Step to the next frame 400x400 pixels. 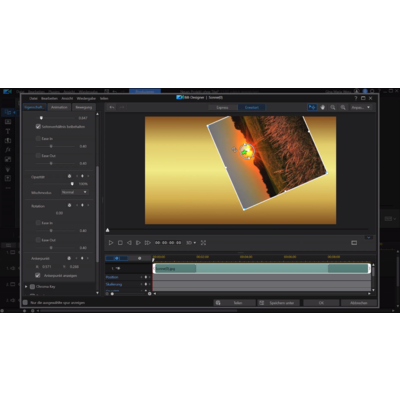[138, 243]
